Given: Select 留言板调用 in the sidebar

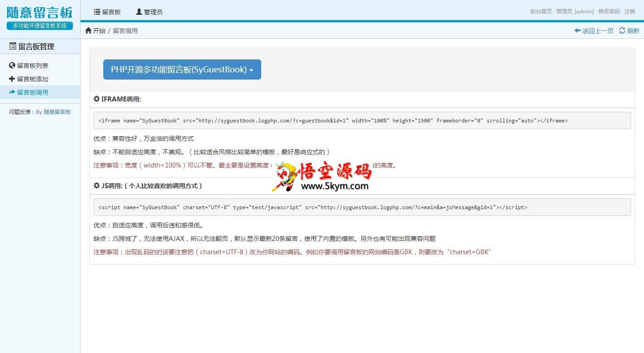Looking at the screenshot, I should [x=33, y=92].
